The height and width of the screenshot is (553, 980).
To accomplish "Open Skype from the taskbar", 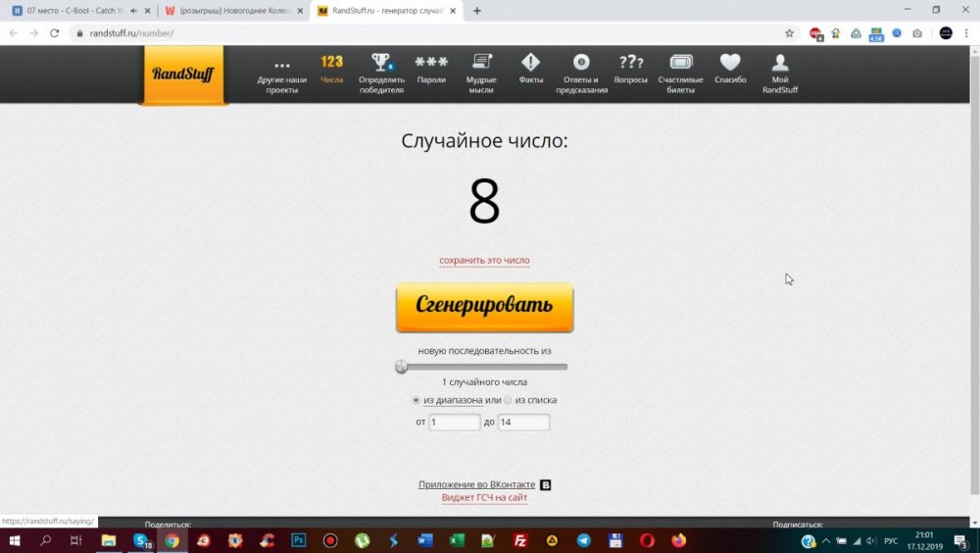I will (141, 540).
